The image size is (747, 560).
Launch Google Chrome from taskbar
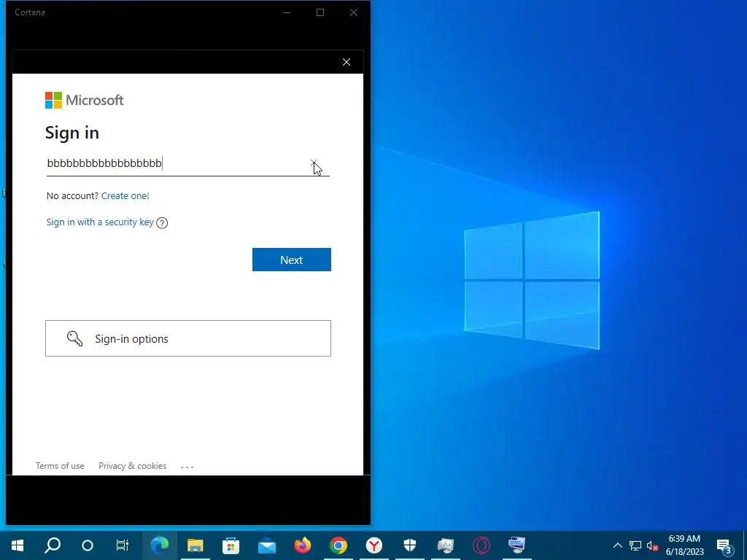tap(338, 545)
